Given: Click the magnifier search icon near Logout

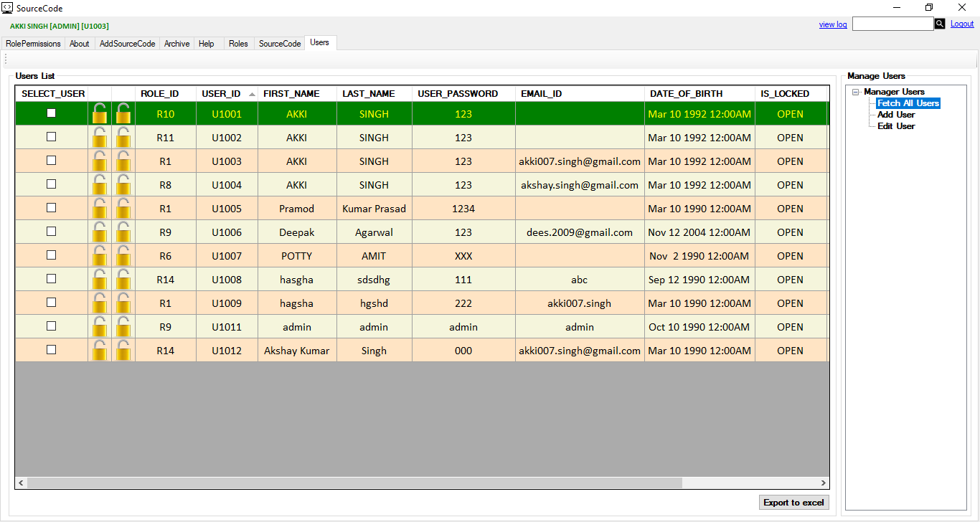Looking at the screenshot, I should click(940, 24).
